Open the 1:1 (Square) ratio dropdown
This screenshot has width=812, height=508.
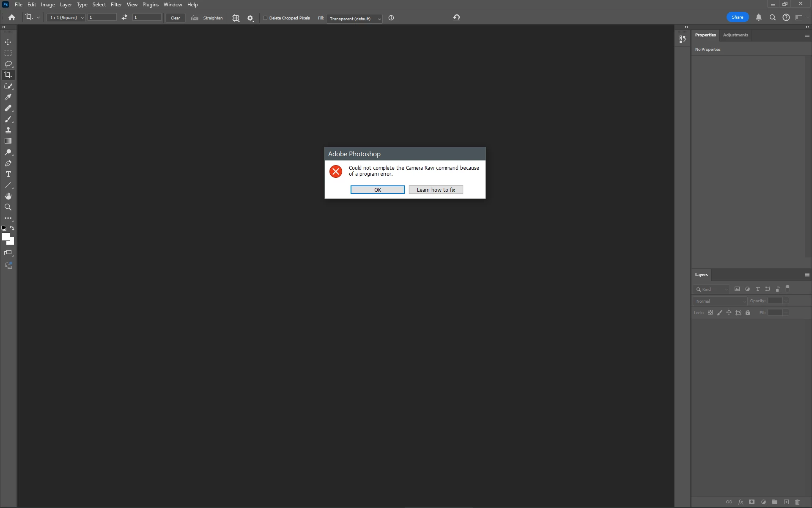click(67, 18)
